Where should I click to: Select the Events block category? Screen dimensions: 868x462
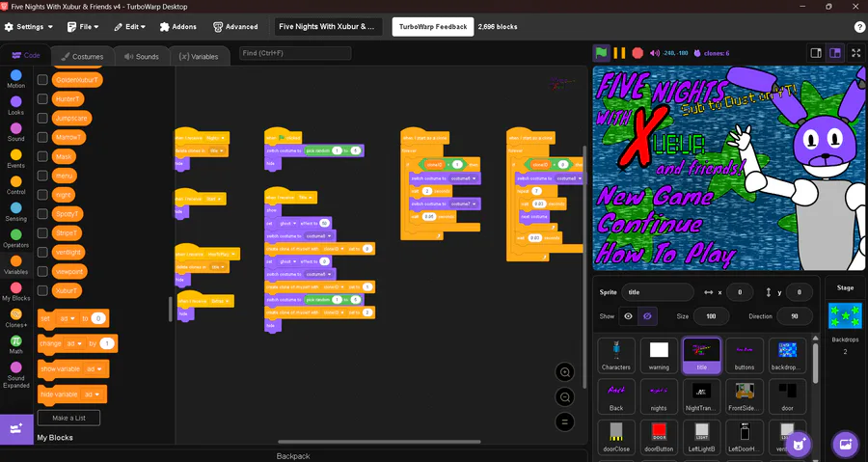click(x=16, y=159)
